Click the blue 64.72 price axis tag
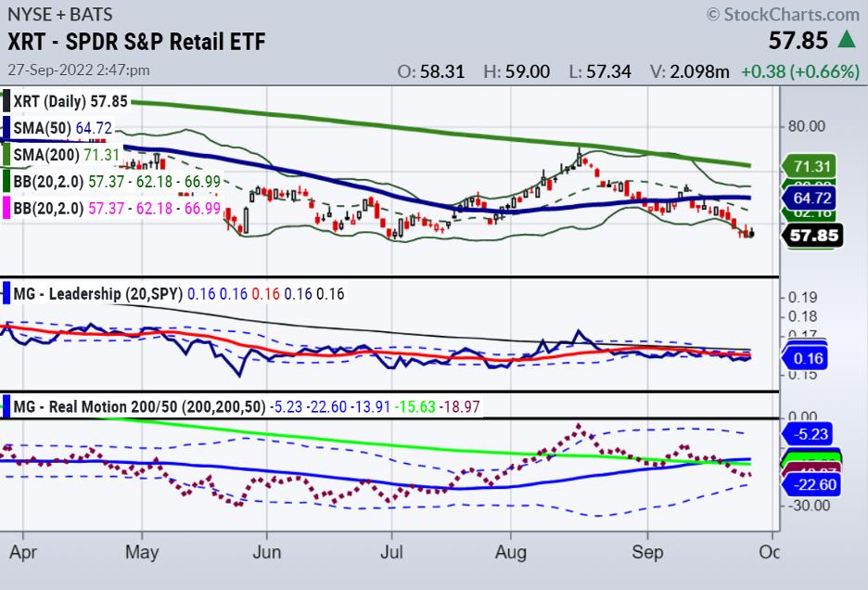Image resolution: width=868 pixels, height=590 pixels. click(809, 198)
